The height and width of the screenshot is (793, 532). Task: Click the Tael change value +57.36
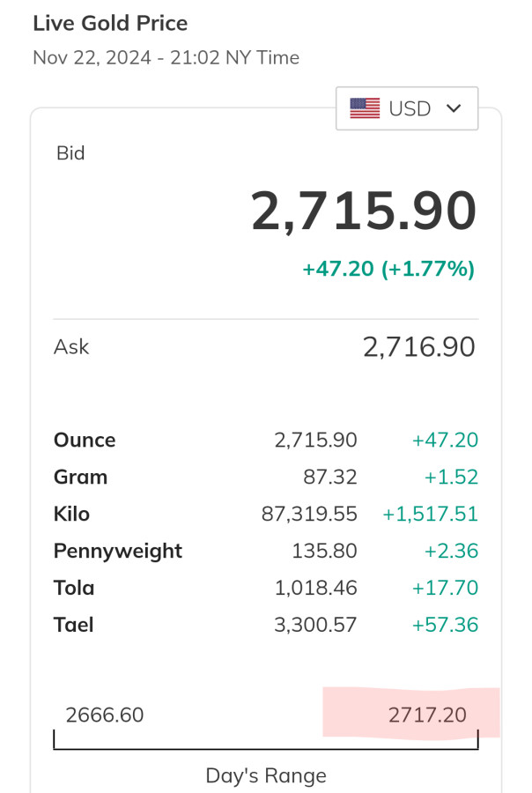coord(445,625)
